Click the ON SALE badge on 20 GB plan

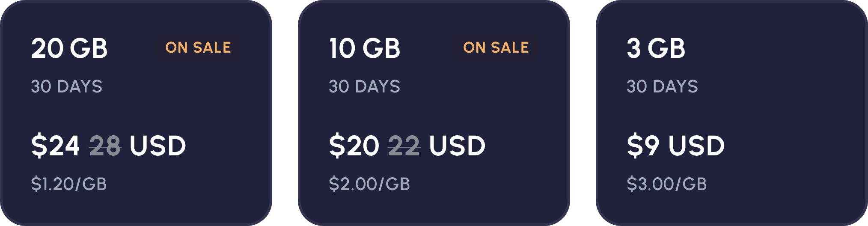click(198, 48)
